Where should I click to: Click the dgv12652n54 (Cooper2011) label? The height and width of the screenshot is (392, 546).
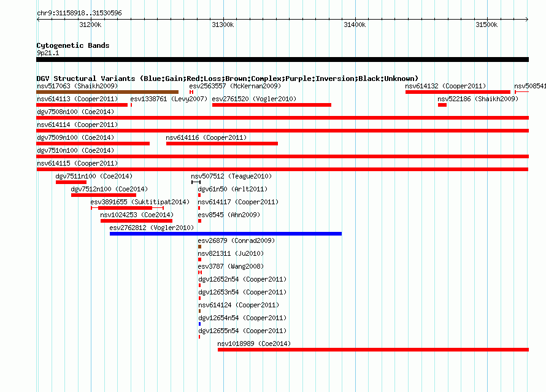pyautogui.click(x=242, y=279)
